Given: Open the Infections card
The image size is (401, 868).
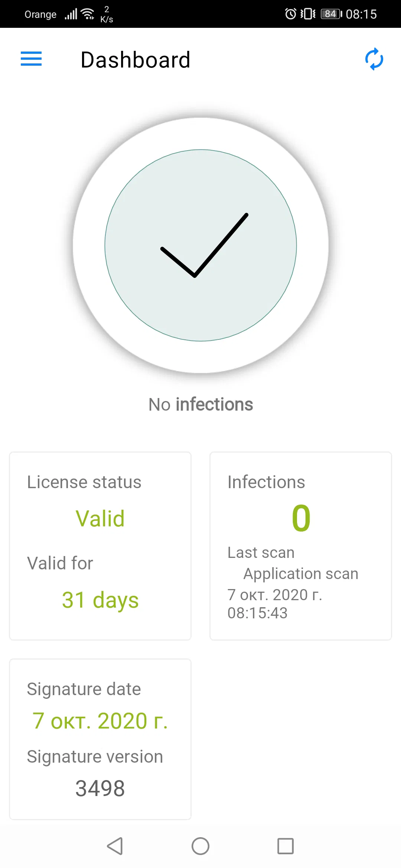Looking at the screenshot, I should click(301, 546).
